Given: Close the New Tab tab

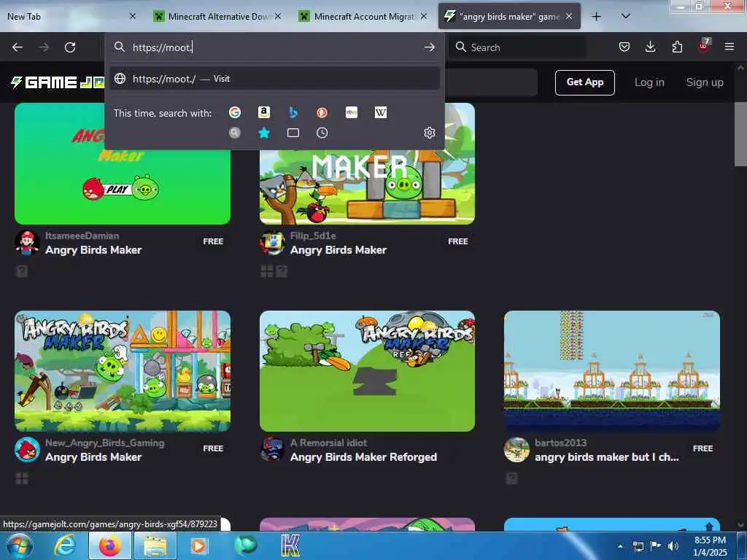Looking at the screenshot, I should pyautogui.click(x=133, y=16).
